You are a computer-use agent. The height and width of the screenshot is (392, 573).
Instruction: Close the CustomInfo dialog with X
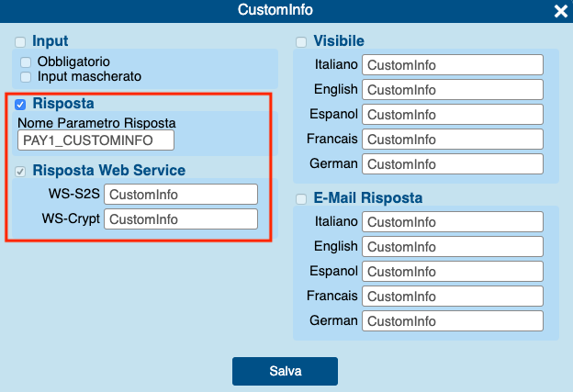pyautogui.click(x=560, y=11)
